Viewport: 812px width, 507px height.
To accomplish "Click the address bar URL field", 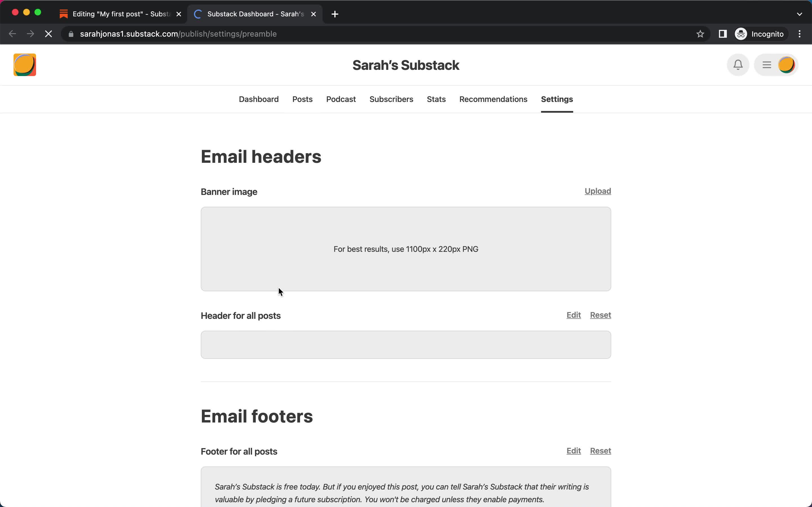I will [179, 34].
